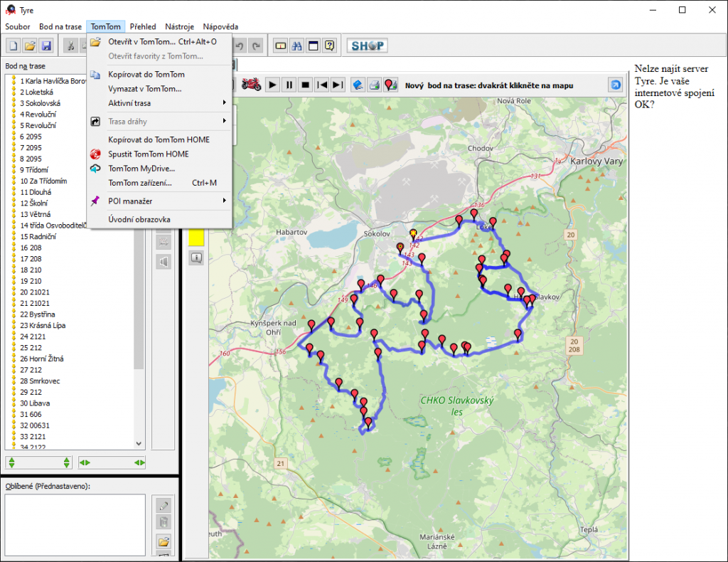
Task: Save route with floppy disk icon
Action: coord(46,46)
